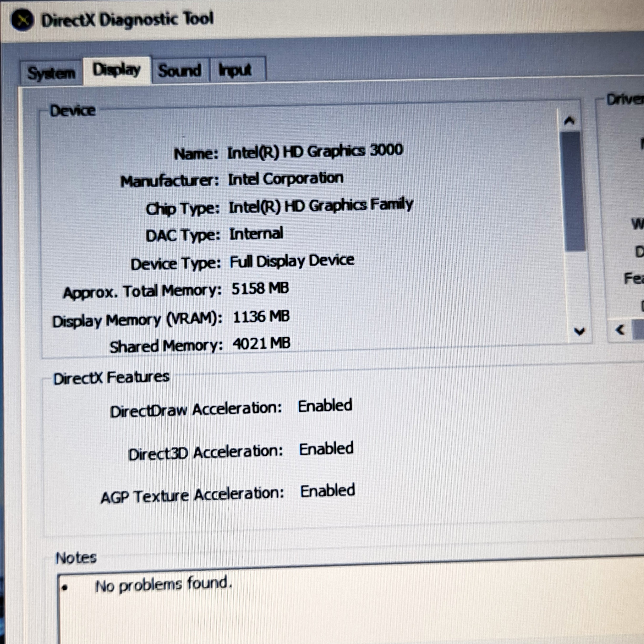
Task: Click the Drivers group heading
Action: pyautogui.click(x=625, y=99)
